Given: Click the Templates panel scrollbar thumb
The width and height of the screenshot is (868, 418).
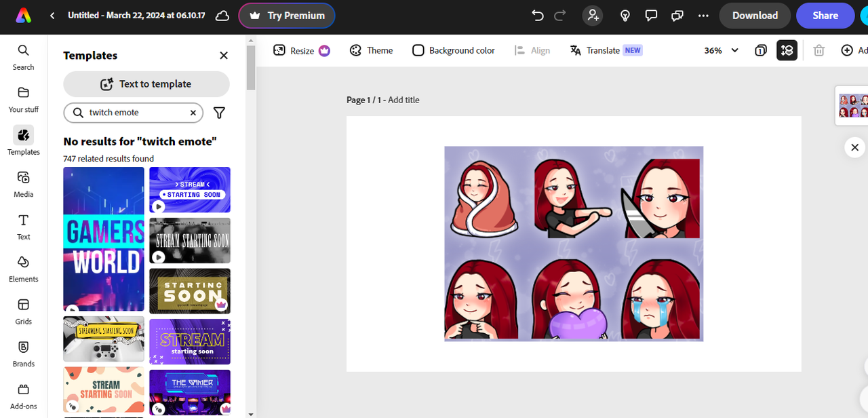Looking at the screenshot, I should [251, 68].
